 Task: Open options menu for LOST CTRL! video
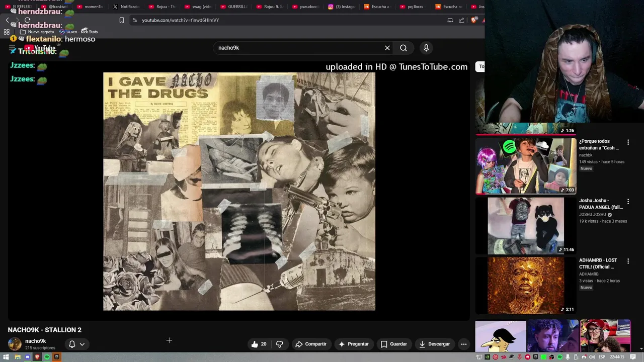[x=628, y=261]
